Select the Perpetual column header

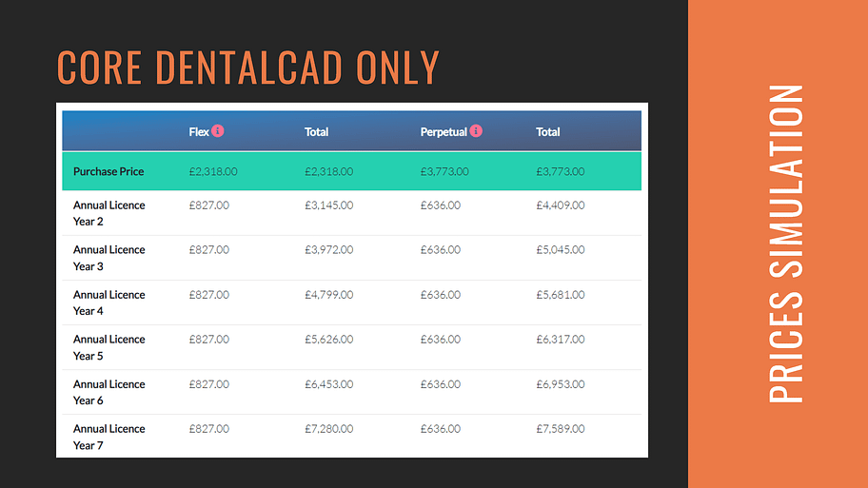(444, 131)
